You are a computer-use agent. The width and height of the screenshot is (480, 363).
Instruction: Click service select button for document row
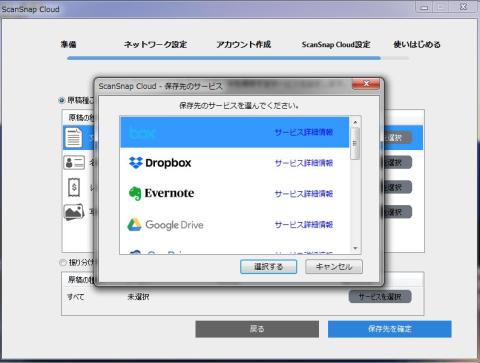(398, 138)
